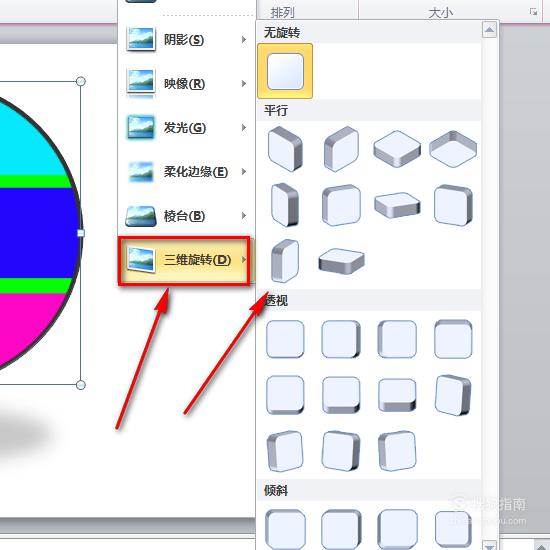Click the gallery scroll-down arrow button
The image size is (550, 550).
tap(489, 545)
